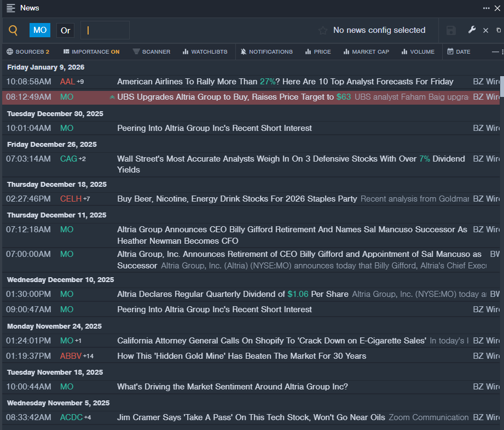Click the ticker search input field
Image resolution: width=504 pixels, height=430 pixels.
[105, 31]
